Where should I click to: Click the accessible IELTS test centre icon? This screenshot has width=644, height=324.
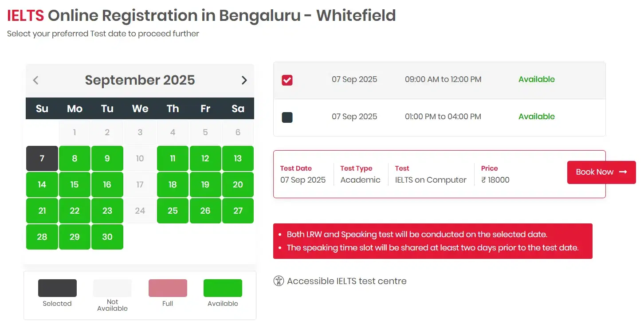click(x=279, y=281)
